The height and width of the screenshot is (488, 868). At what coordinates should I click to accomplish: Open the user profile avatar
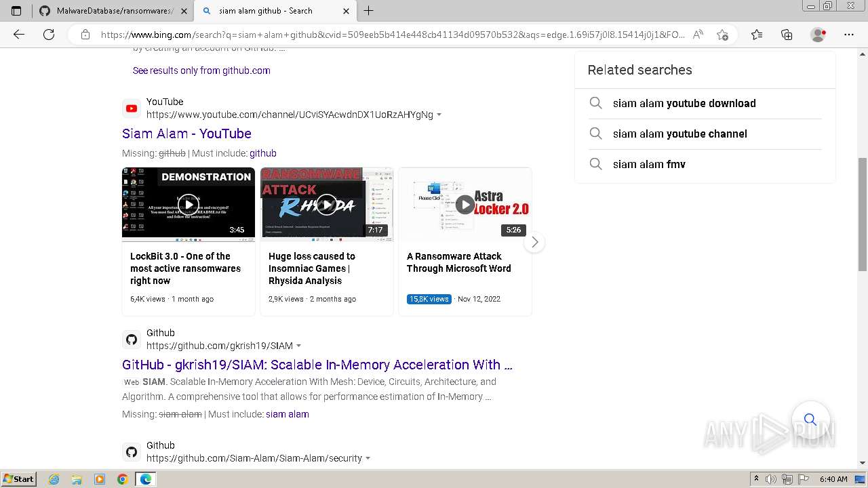pyautogui.click(x=818, y=35)
